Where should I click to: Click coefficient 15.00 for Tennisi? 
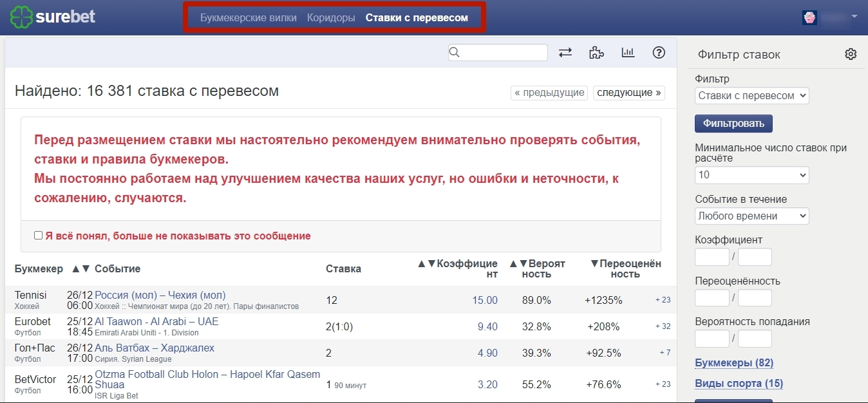(x=485, y=300)
